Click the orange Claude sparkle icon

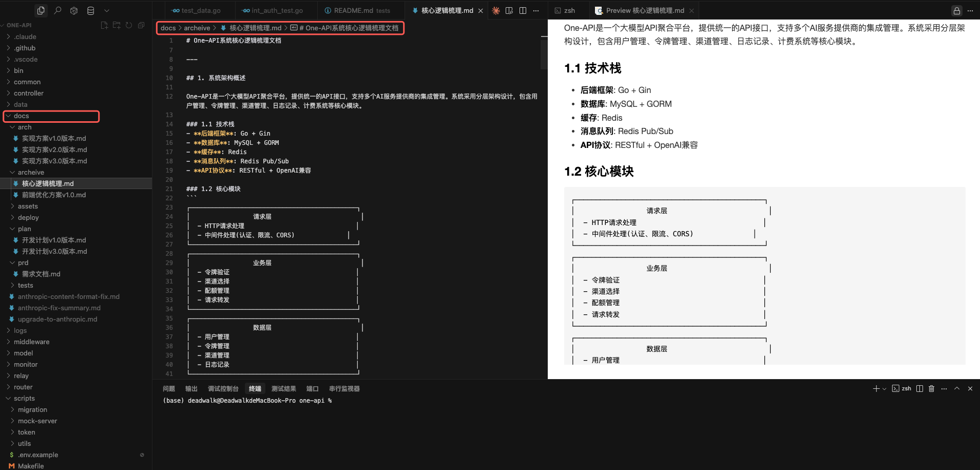point(496,10)
